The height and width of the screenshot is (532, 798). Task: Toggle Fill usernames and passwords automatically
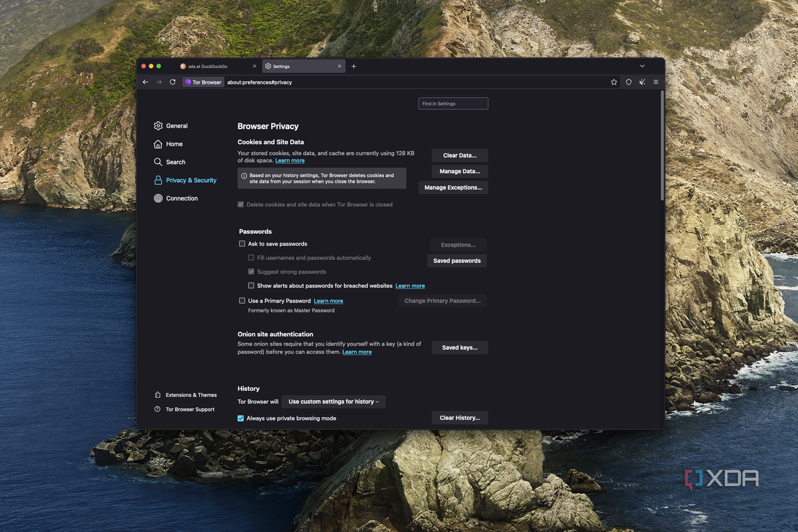click(x=251, y=258)
